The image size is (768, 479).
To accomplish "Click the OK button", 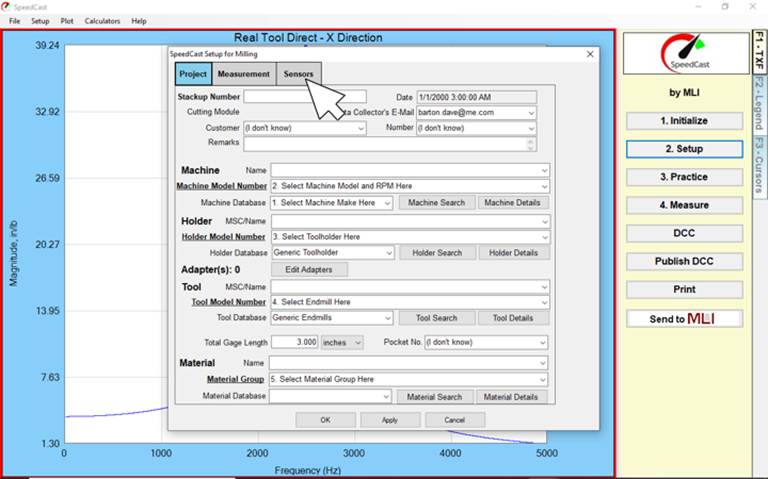I will (326, 420).
